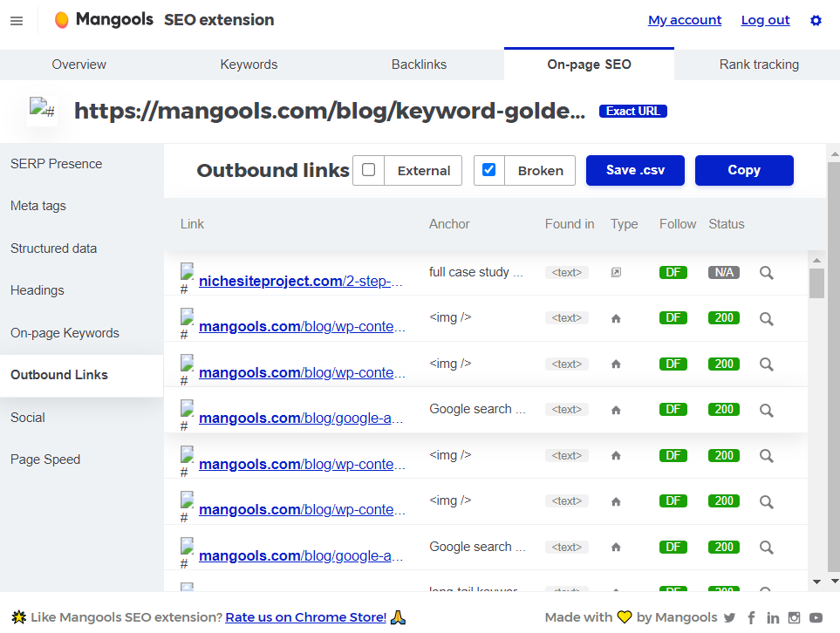The image size is (840, 633).
Task: Enable the External links checkbox
Action: point(369,170)
